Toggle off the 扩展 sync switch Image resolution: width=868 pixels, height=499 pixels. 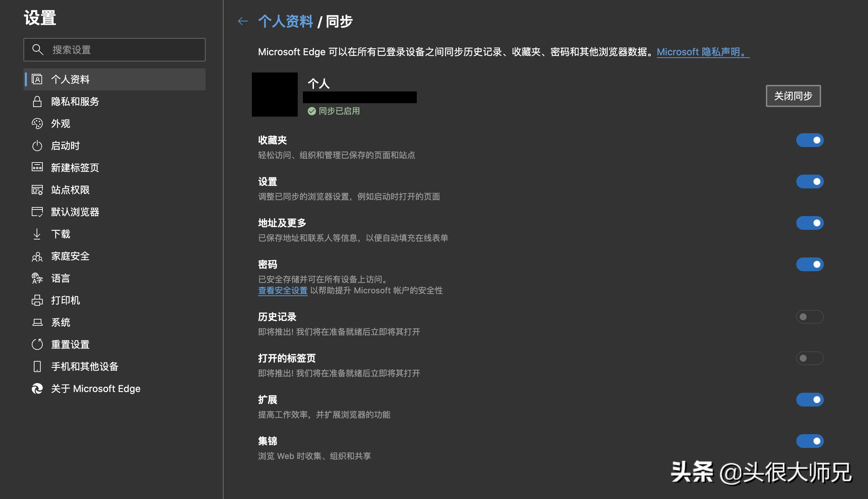coord(810,400)
